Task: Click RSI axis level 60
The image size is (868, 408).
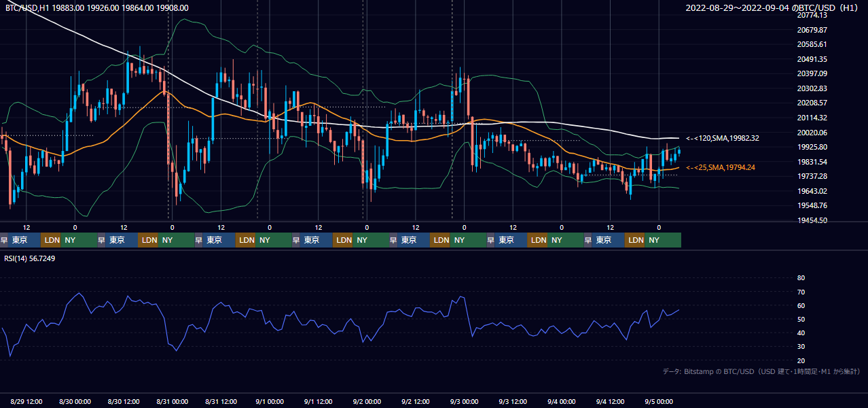Action: [x=801, y=305]
